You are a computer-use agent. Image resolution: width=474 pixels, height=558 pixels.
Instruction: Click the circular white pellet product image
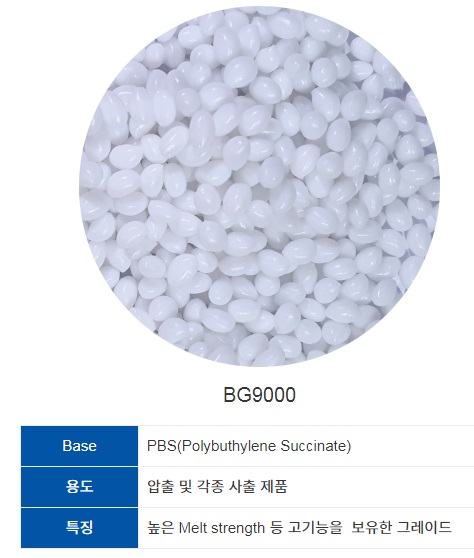point(259,185)
